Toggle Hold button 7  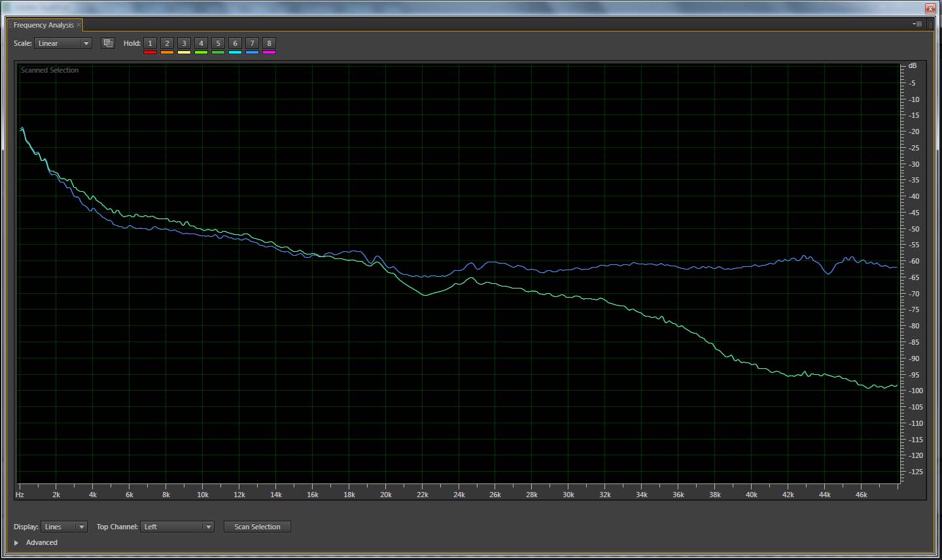tap(252, 44)
